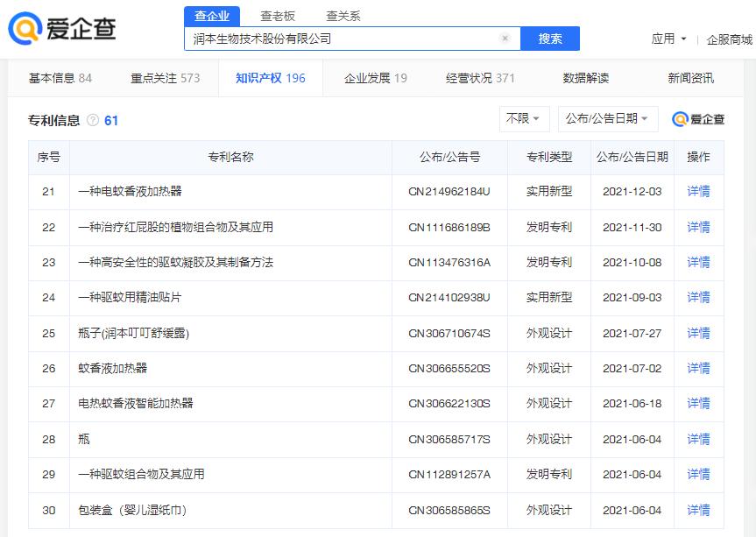Open 详情 for 包装盒（婴儿湿纸巾）
Screen dimensions: 756x537
(x=698, y=510)
